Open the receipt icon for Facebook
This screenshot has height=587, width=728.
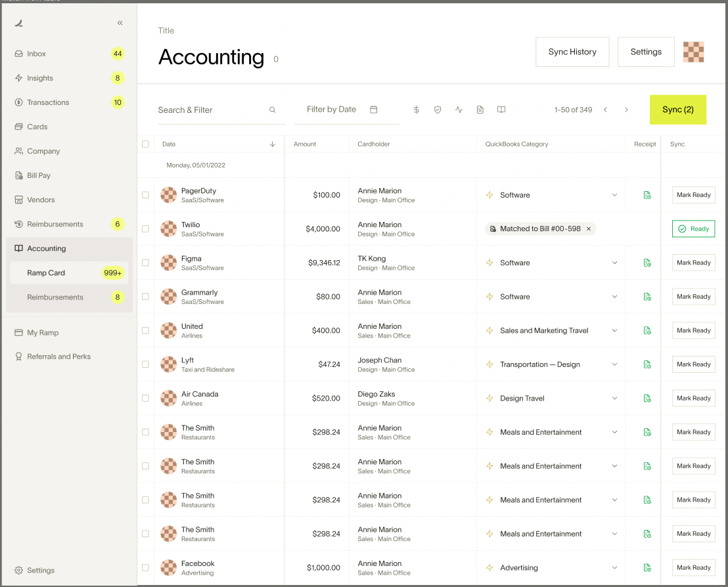(x=647, y=567)
